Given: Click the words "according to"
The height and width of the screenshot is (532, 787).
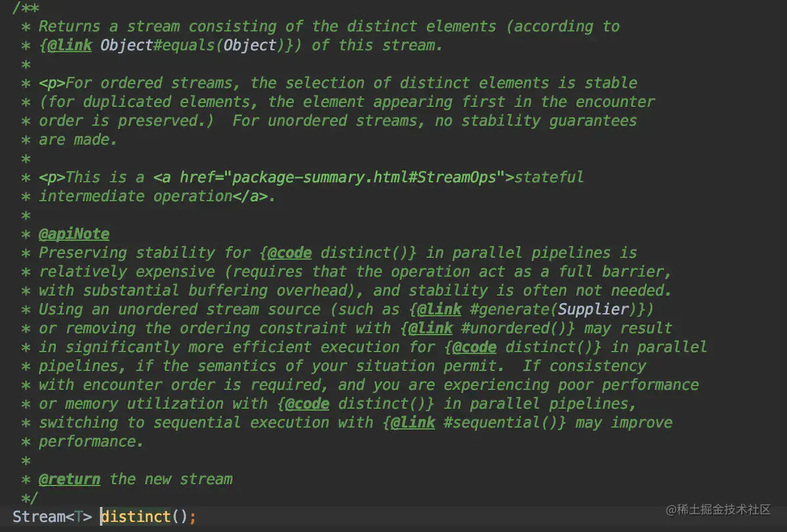Looking at the screenshot, I should tap(567, 26).
